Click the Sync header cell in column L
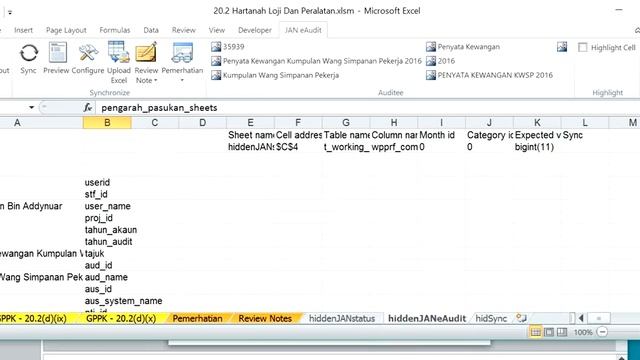Screen dimensions: 640x360 [585, 135]
